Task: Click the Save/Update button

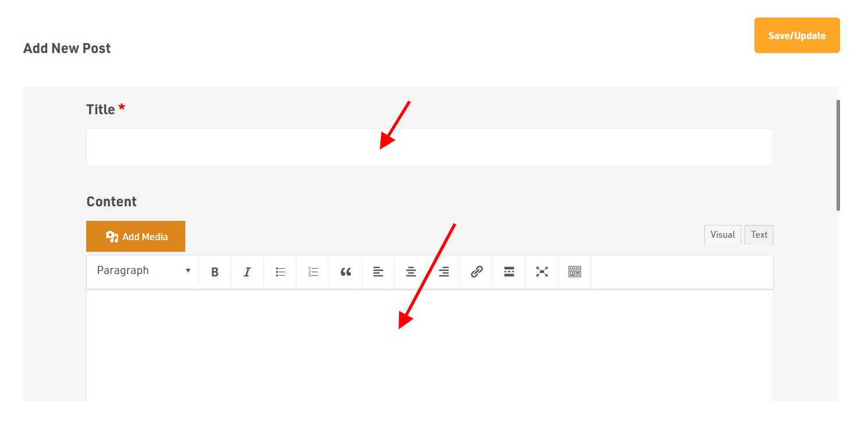Action: pos(797,36)
